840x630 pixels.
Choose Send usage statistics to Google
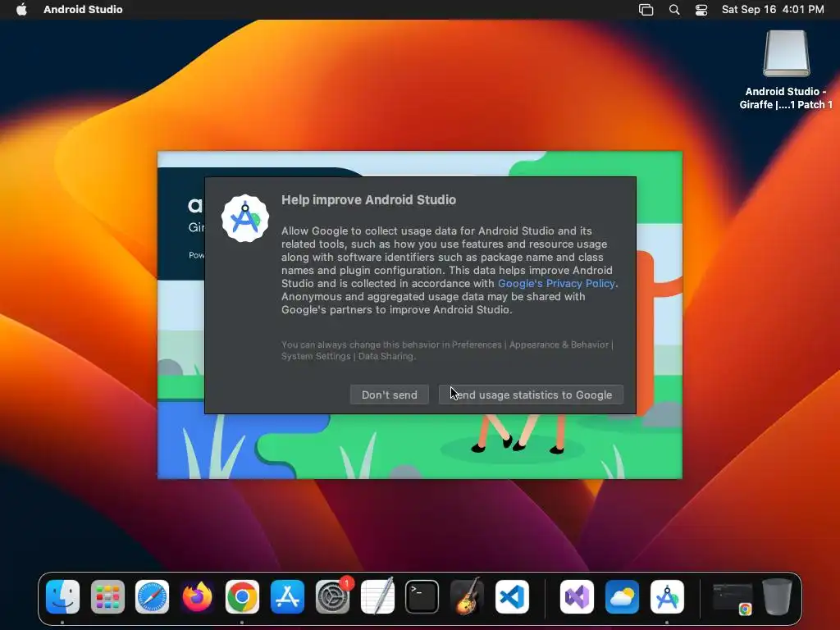point(531,395)
